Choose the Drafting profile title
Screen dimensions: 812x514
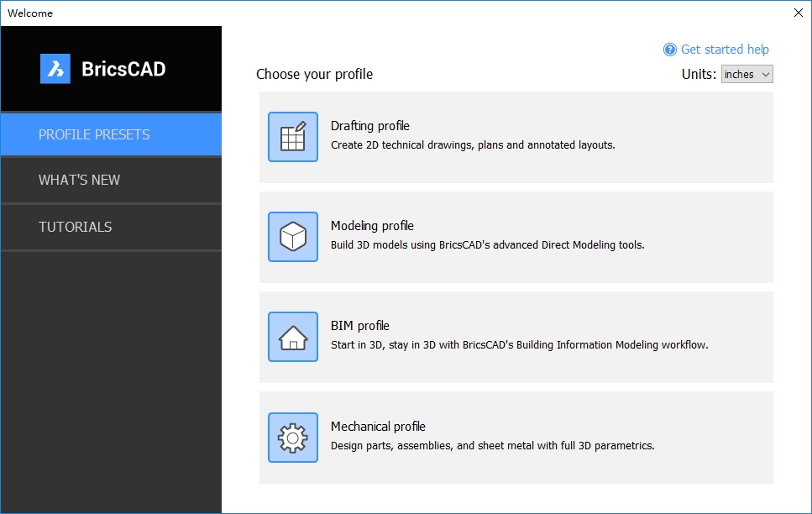(369, 126)
